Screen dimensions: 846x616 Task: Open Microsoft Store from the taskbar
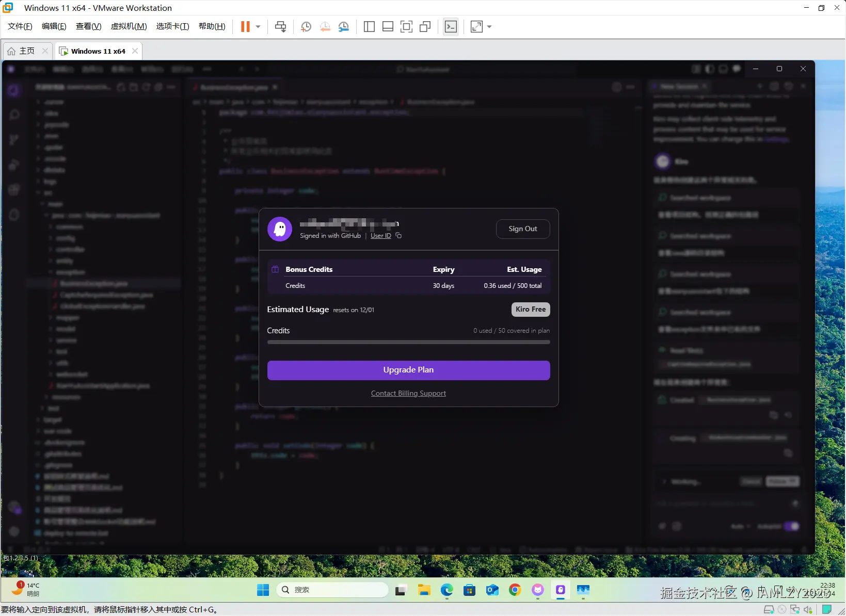(x=470, y=590)
